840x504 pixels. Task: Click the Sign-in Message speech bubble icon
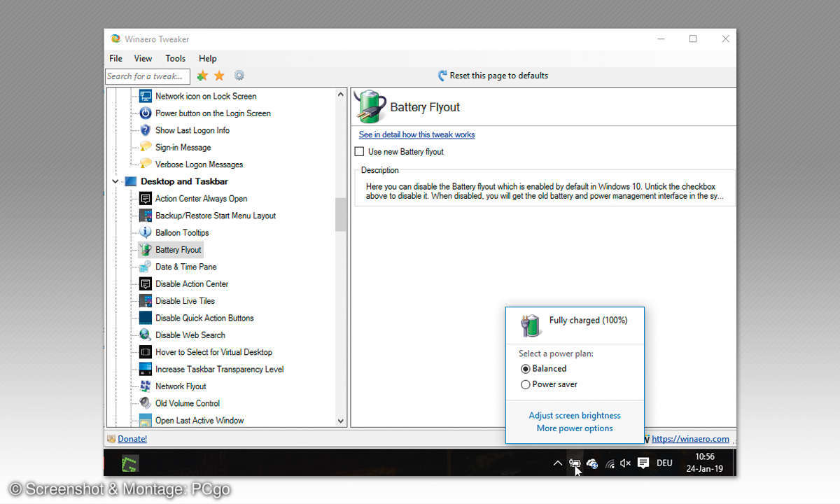point(145,147)
